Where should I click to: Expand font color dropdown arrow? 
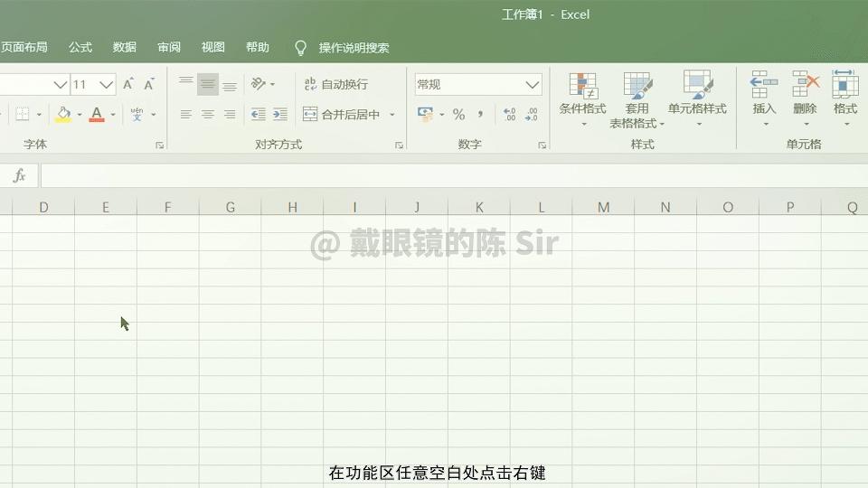pyautogui.click(x=113, y=115)
